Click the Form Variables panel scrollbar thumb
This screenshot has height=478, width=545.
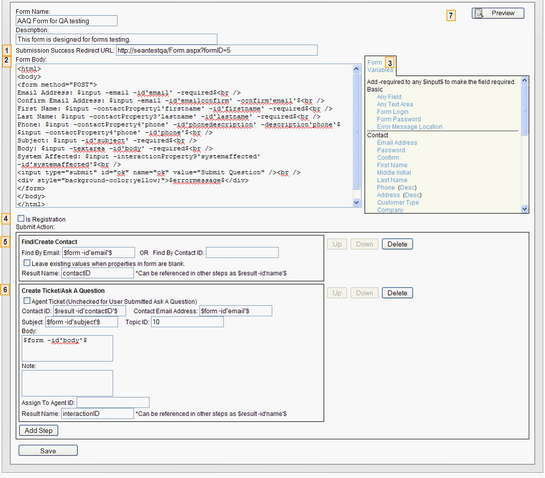(x=524, y=110)
